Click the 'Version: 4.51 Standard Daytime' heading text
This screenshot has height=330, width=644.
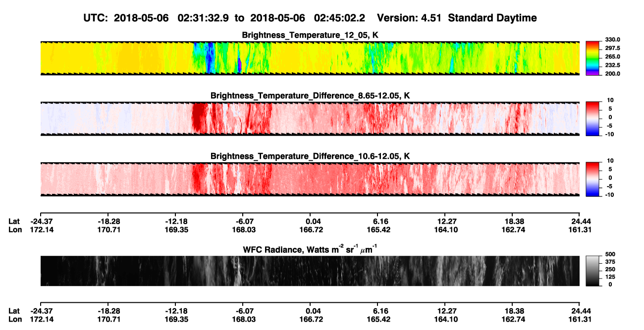pyautogui.click(x=457, y=18)
